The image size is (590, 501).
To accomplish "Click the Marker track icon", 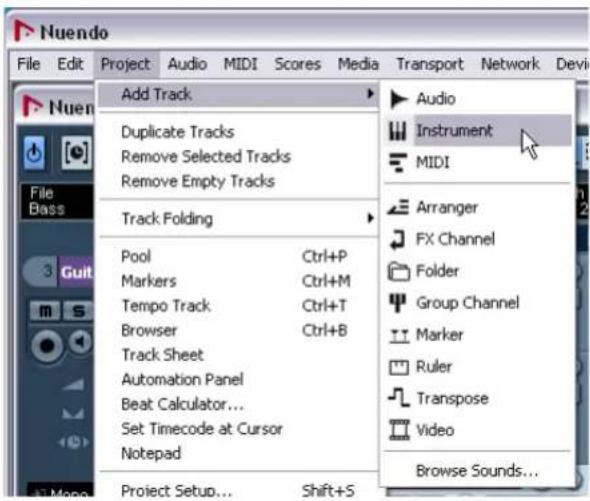I will coord(399,335).
